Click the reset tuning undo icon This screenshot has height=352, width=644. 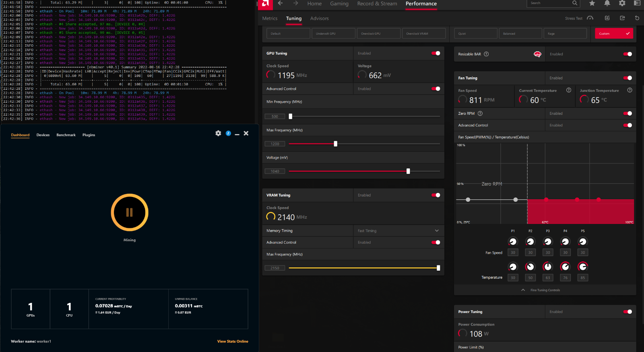637,18
